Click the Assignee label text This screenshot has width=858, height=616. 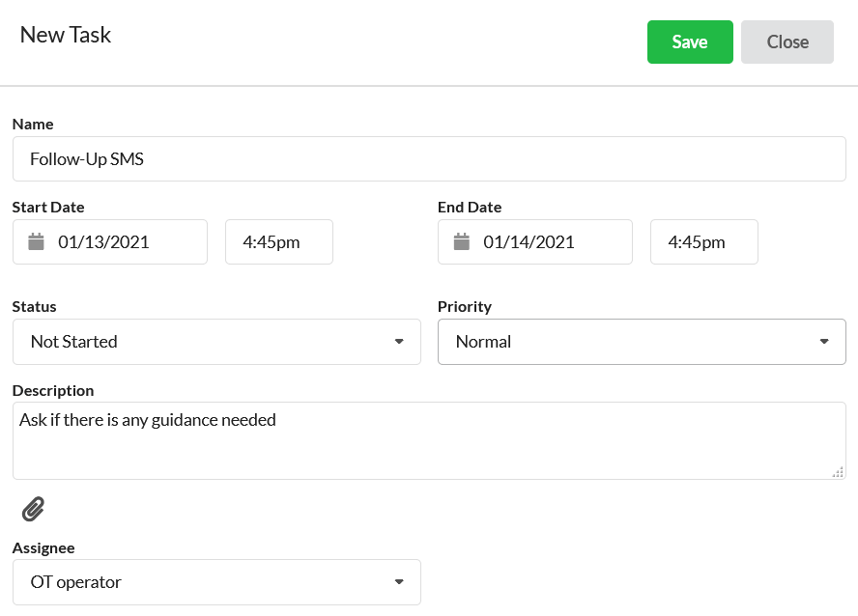(x=43, y=547)
